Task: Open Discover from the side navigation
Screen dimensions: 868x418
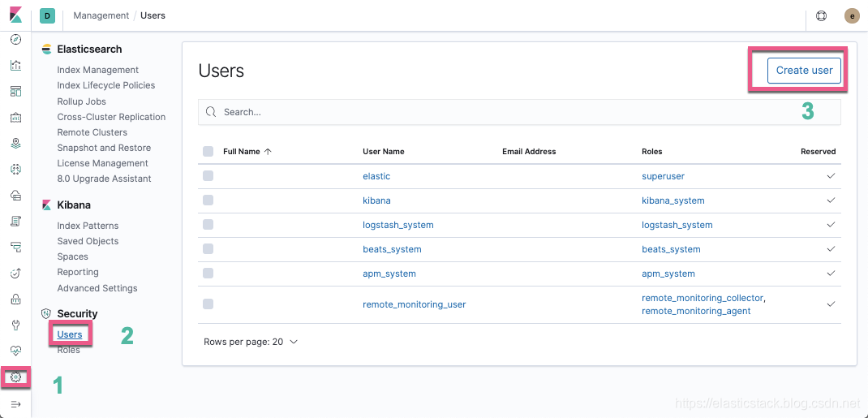Action: (16, 40)
